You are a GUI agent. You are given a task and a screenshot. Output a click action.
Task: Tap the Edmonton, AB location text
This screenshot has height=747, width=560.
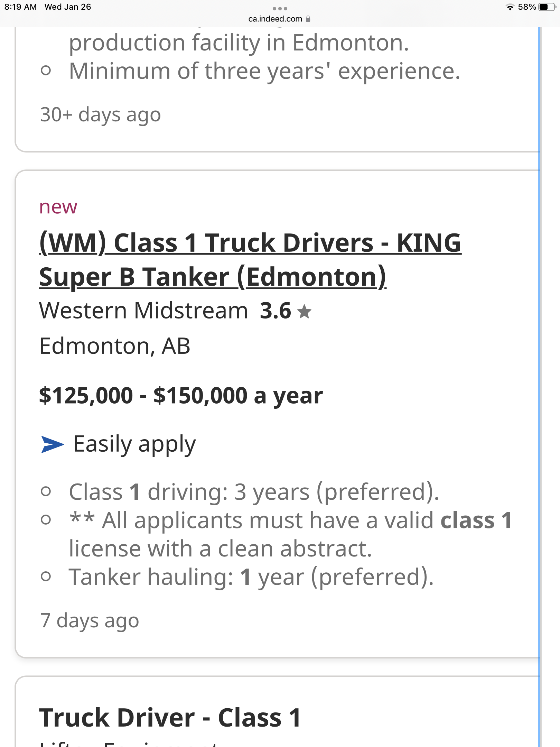[x=115, y=346]
